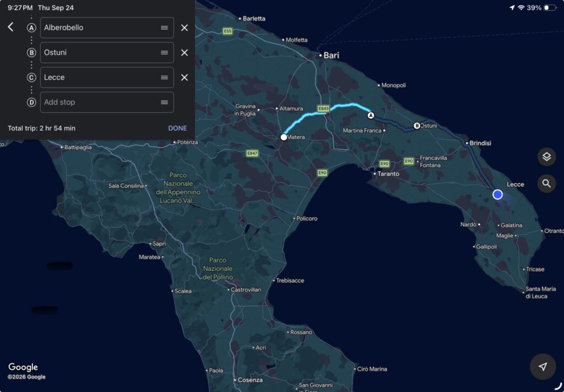The width and height of the screenshot is (564, 392).
Task: Tap the white start marker at Matera
Action: (284, 137)
